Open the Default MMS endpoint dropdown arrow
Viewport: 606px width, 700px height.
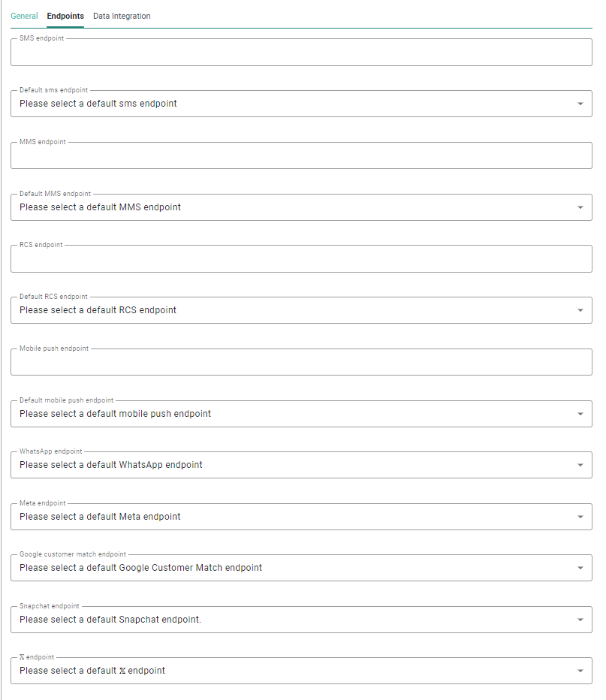(580, 207)
